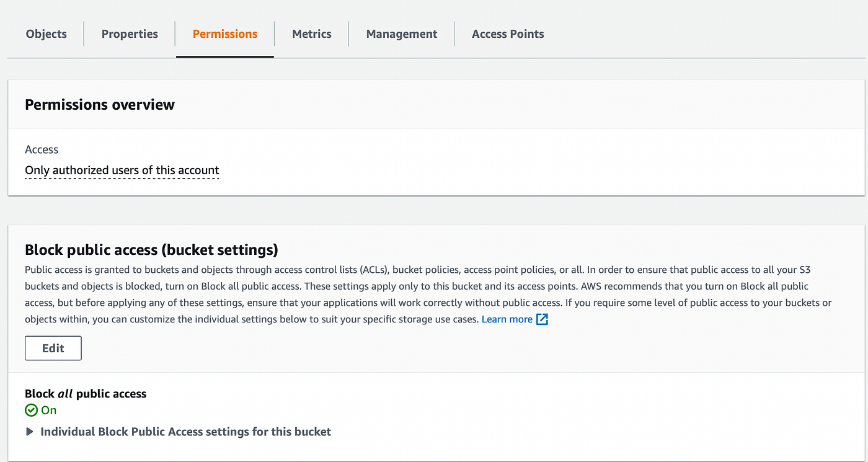Viewport: 868px width, 462px height.
Task: Click 'Only authorized users of this account' text
Action: click(x=122, y=170)
